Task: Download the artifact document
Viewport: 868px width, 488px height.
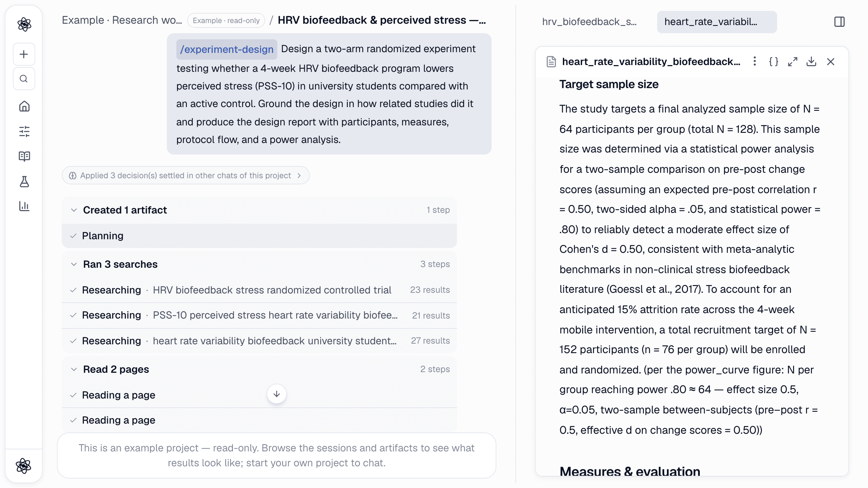Action: pyautogui.click(x=811, y=61)
